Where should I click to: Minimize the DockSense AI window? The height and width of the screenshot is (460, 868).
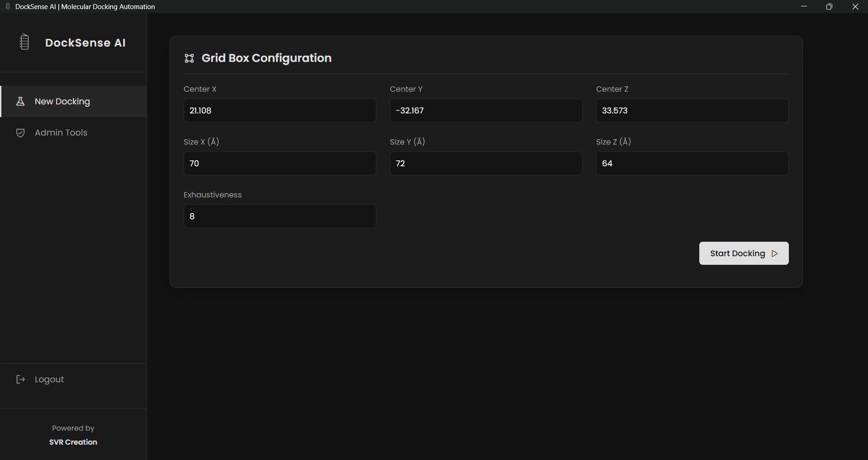804,6
